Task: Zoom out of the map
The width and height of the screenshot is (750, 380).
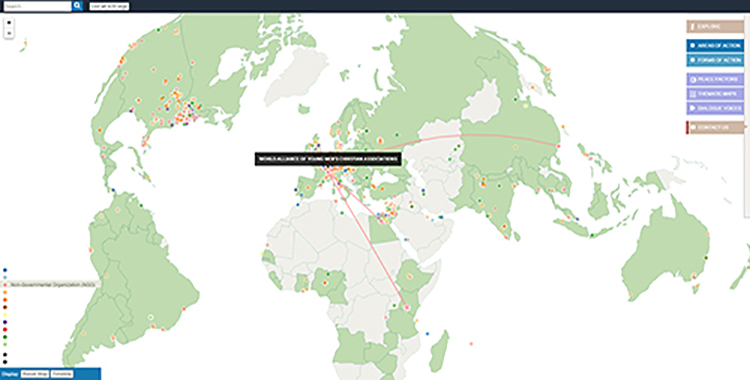Action: tap(9, 33)
